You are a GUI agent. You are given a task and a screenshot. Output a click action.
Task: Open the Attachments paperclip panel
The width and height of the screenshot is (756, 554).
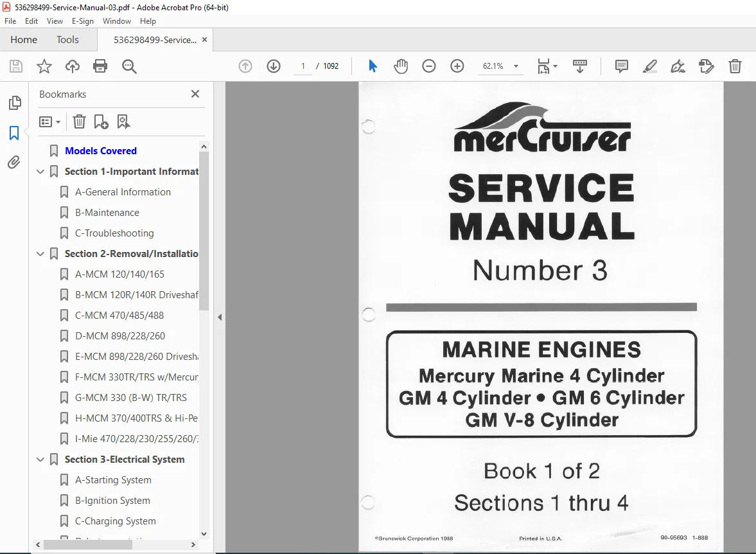(x=14, y=162)
